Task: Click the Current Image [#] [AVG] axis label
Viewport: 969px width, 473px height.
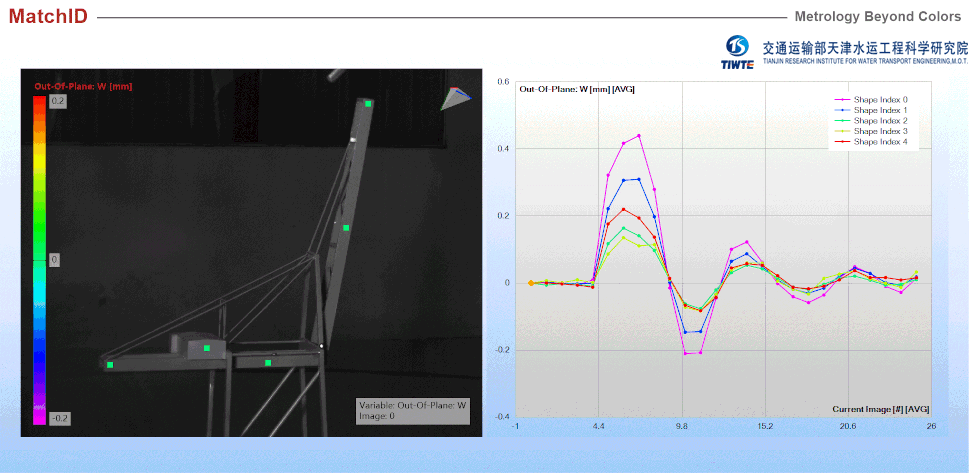Action: (881, 409)
